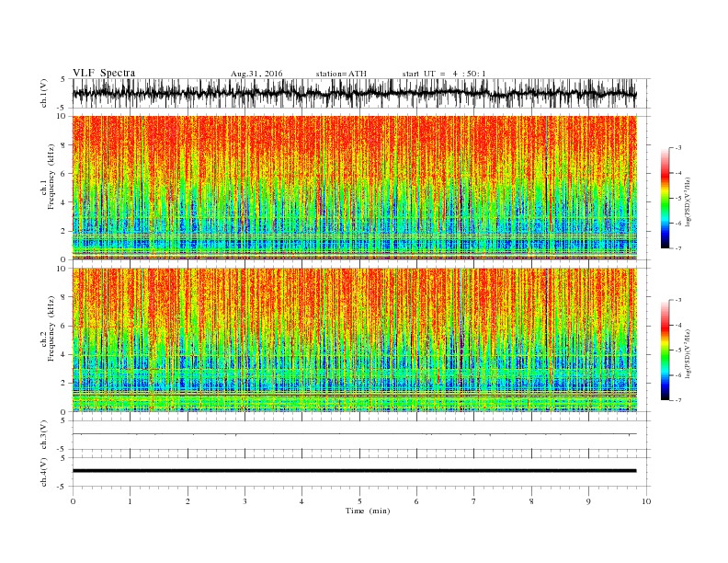Click the log(PSD) label beside ch.2 colorbar

pyautogui.click(x=688, y=353)
